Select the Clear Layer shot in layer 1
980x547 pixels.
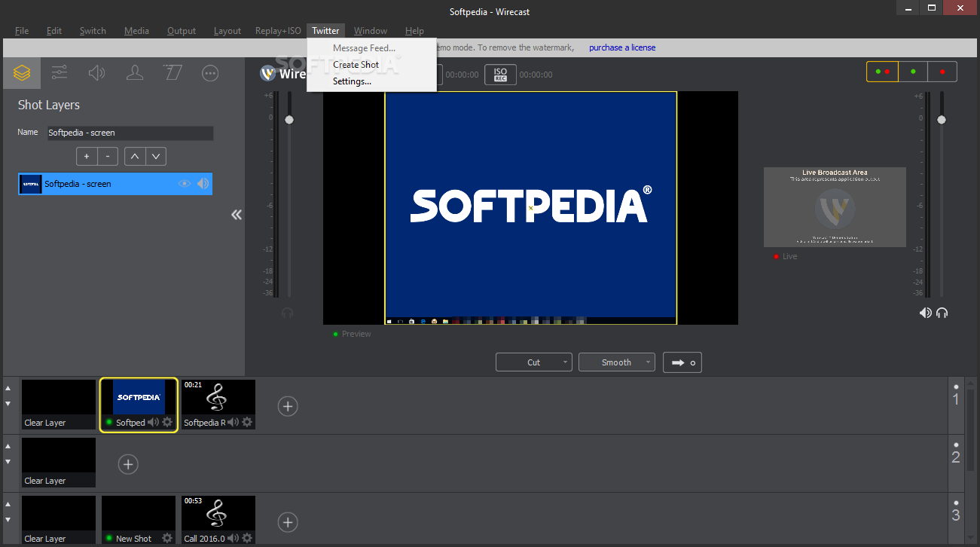pos(59,405)
